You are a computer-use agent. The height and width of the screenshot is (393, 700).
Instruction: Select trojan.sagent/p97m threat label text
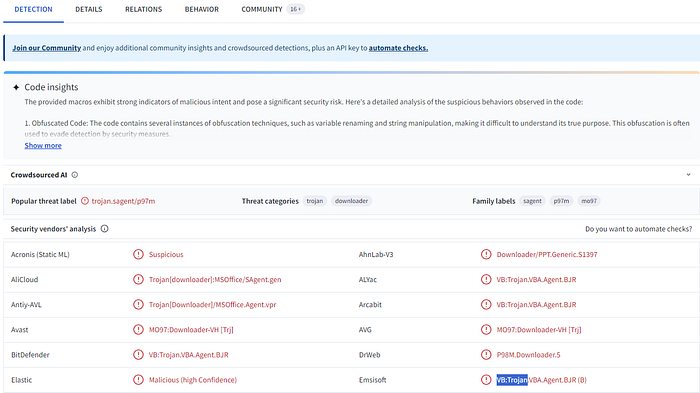pyautogui.click(x=123, y=201)
